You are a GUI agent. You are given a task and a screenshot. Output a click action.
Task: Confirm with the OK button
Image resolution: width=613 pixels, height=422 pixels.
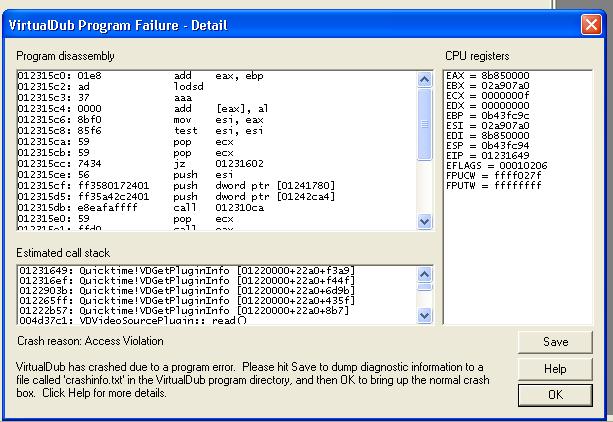point(555,395)
